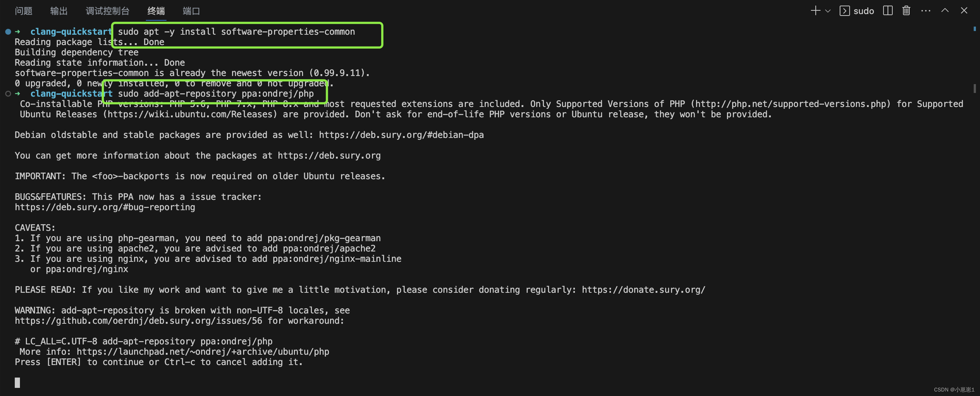The width and height of the screenshot is (980, 396).
Task: Click the blue command decoration dot on first prompt
Action: click(8, 32)
